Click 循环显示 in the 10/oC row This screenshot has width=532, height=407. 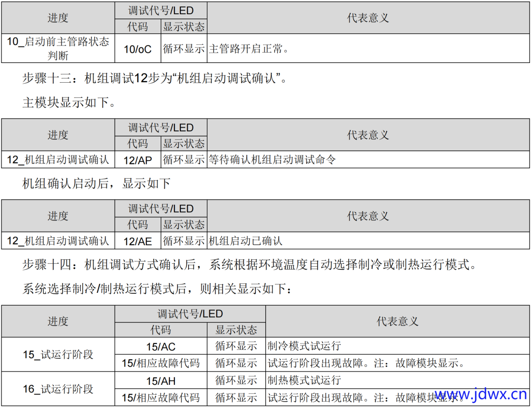pos(184,49)
